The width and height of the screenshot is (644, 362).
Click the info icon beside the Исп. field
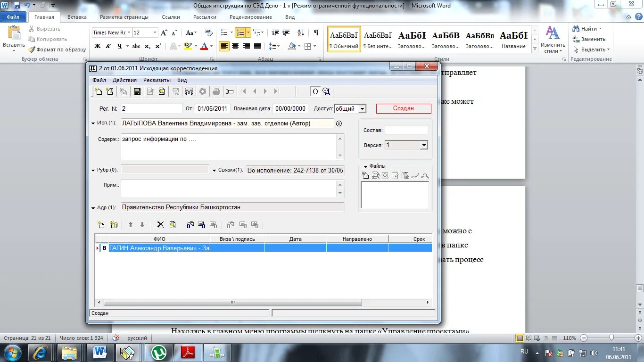339,123
